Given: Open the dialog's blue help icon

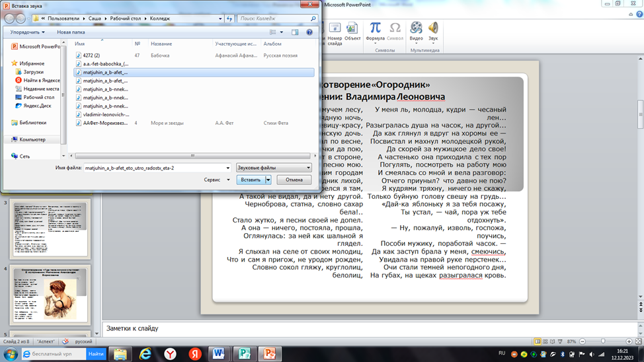Looking at the screenshot, I should point(309,32).
